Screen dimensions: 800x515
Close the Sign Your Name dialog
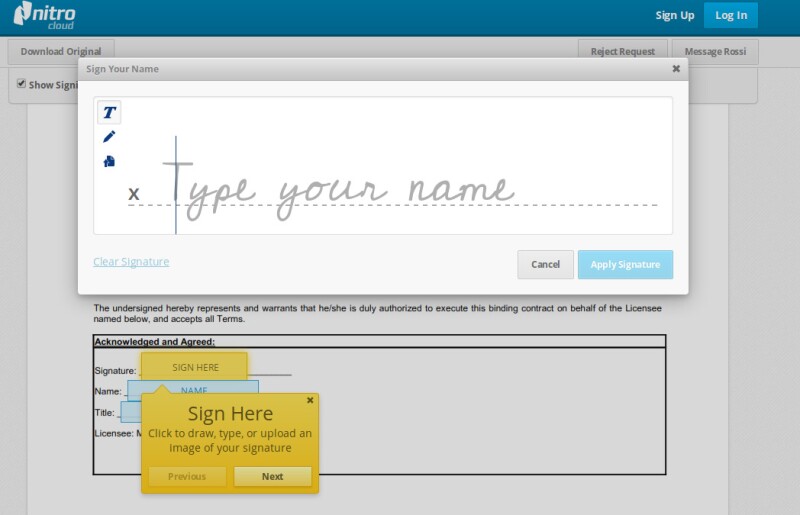click(676, 69)
